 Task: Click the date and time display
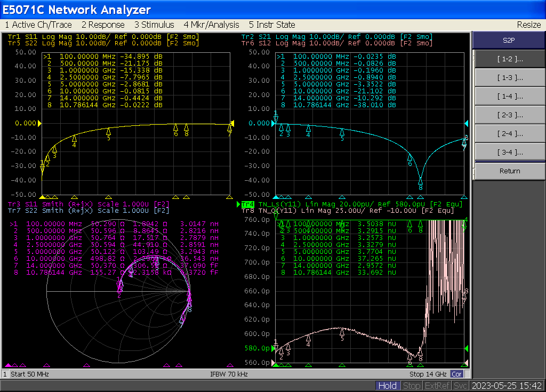coord(507,386)
